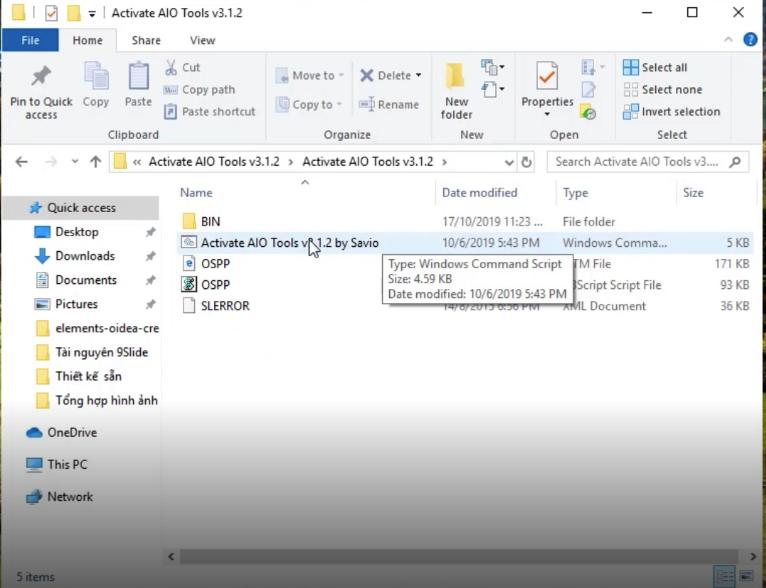This screenshot has height=588, width=766.
Task: Collapse the ribbon with chevron
Action: pos(728,40)
